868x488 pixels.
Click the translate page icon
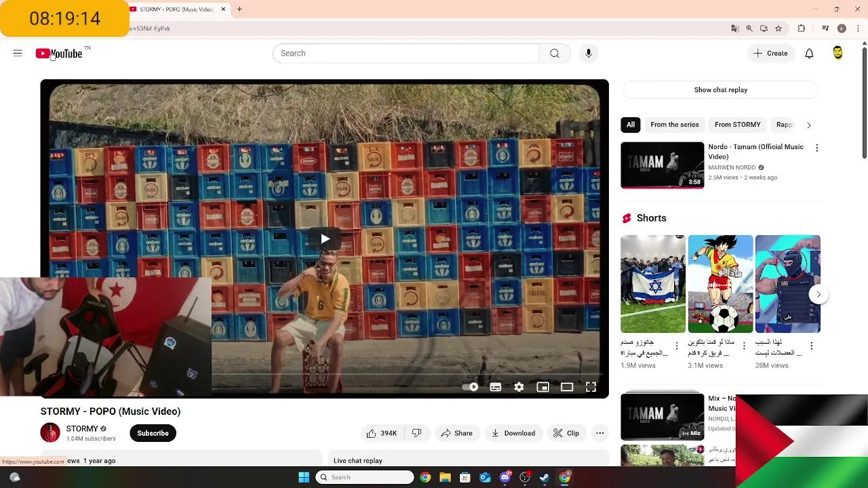(x=734, y=28)
